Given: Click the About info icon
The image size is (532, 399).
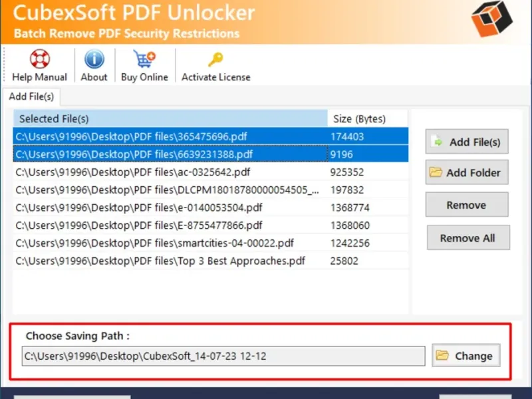Looking at the screenshot, I should (x=94, y=59).
